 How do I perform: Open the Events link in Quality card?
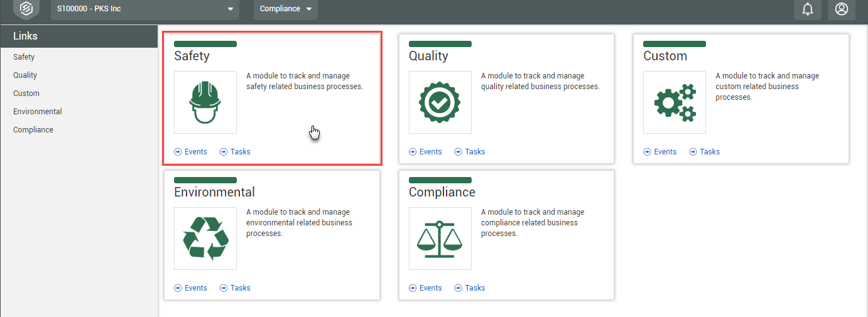[x=431, y=152]
